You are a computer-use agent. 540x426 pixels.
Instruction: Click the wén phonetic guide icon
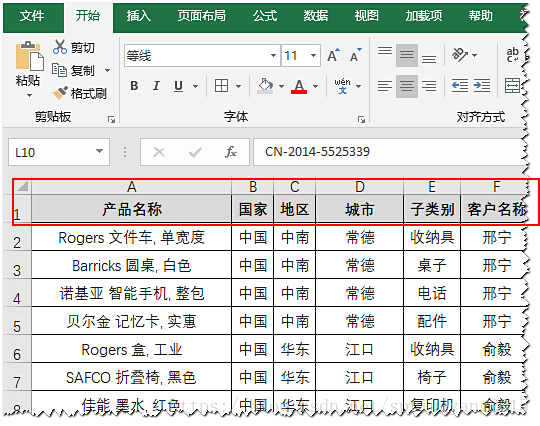click(342, 85)
